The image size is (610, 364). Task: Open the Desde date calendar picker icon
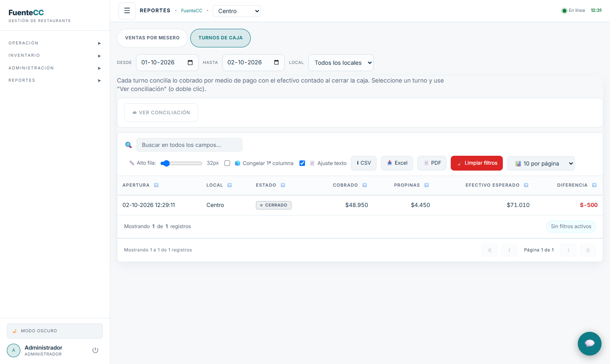pyautogui.click(x=190, y=63)
